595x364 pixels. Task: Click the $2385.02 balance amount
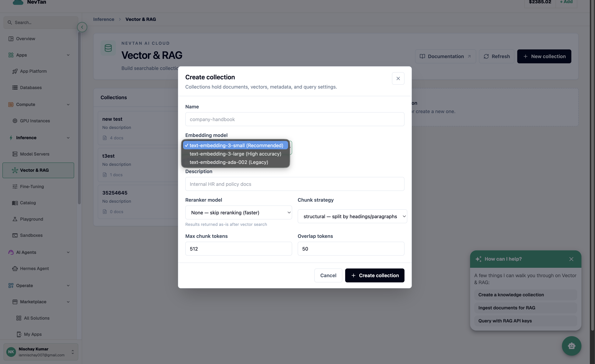[x=540, y=2]
